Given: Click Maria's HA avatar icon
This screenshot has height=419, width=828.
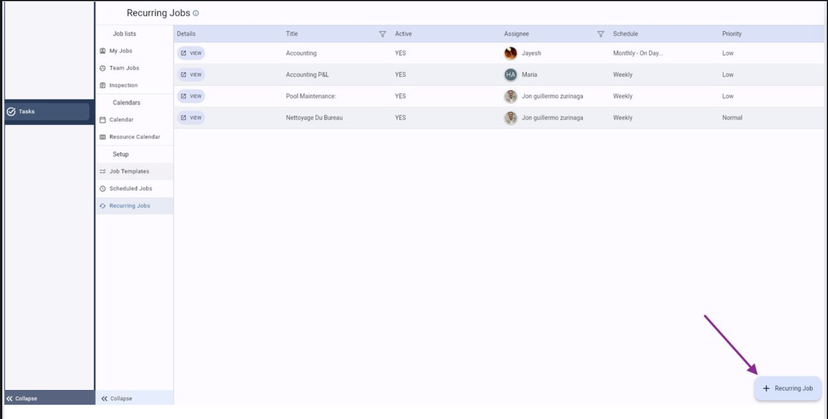Looking at the screenshot, I should click(511, 75).
